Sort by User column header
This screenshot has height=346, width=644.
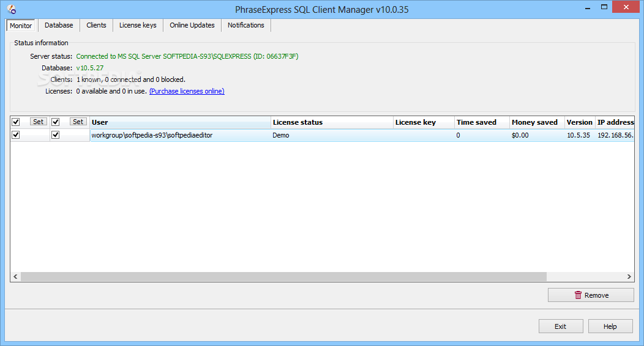(x=180, y=122)
